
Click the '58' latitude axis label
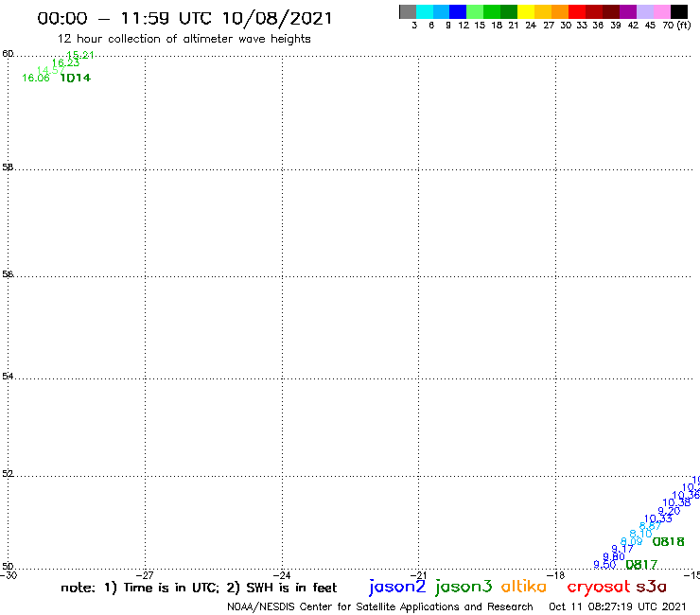pos(8,167)
